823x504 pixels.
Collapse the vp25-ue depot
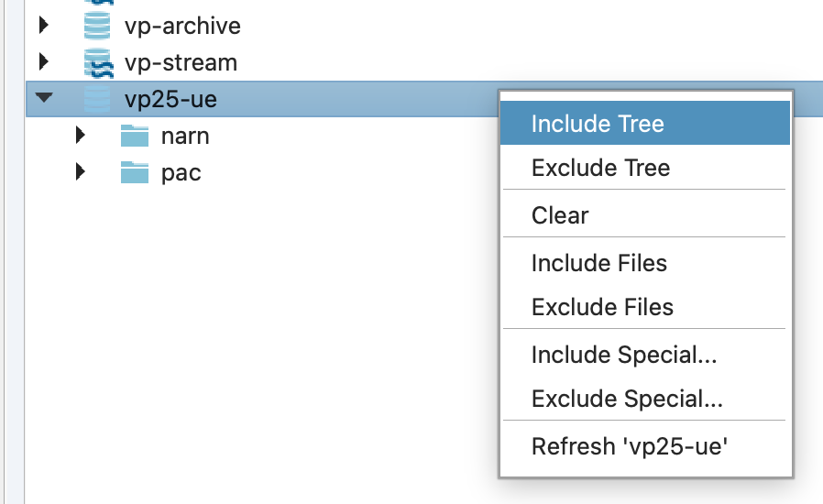(x=43, y=98)
